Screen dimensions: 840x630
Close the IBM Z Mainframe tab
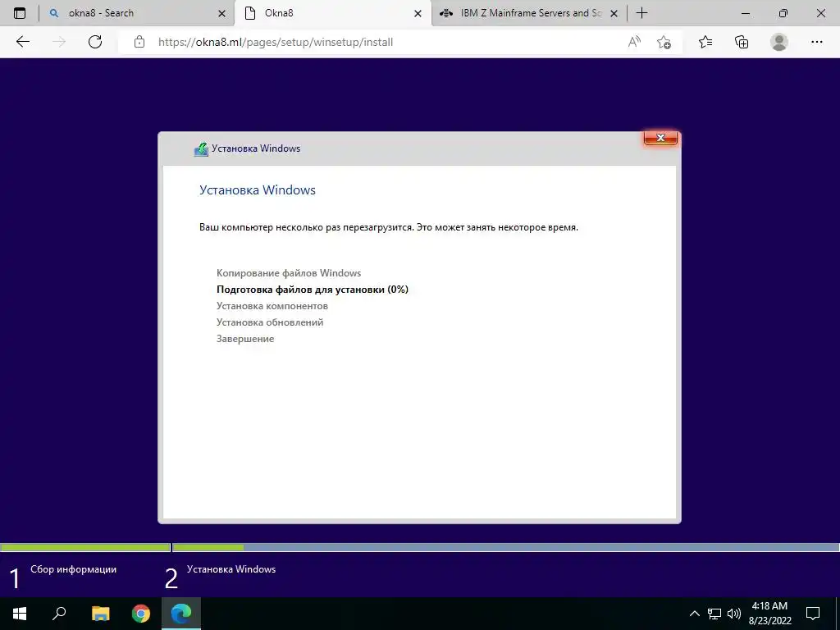614,14
